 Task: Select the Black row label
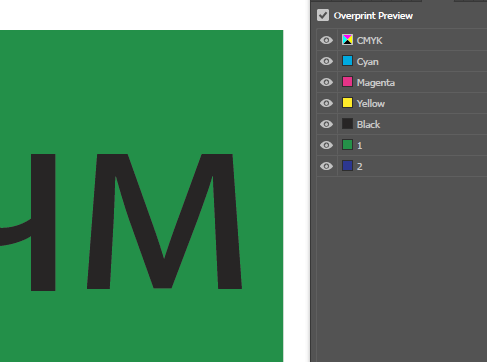pos(368,125)
